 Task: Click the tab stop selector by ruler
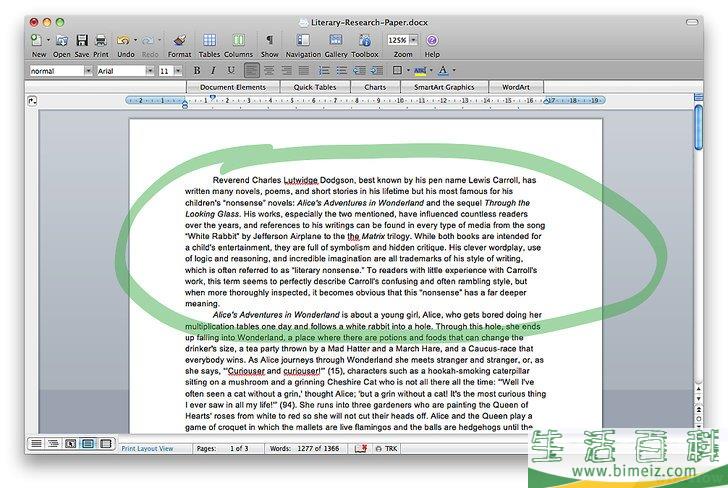pyautogui.click(x=32, y=100)
